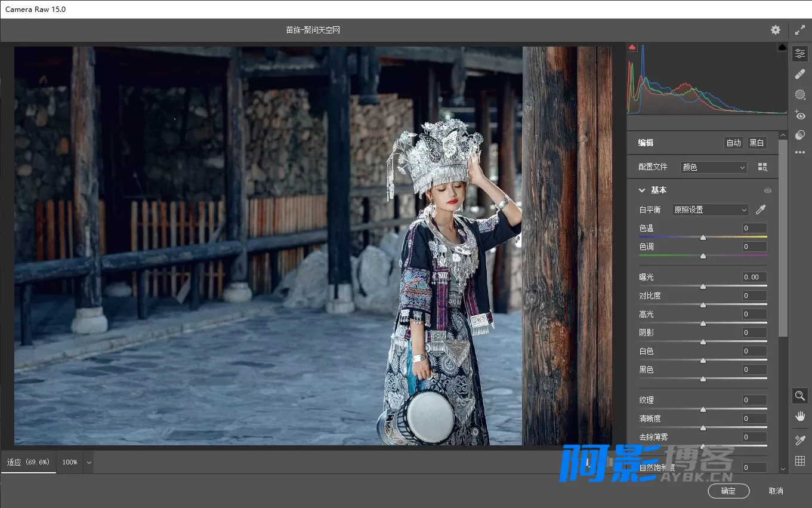Open Camera Raw preferences gear
This screenshot has height=508, width=812.
775,30
